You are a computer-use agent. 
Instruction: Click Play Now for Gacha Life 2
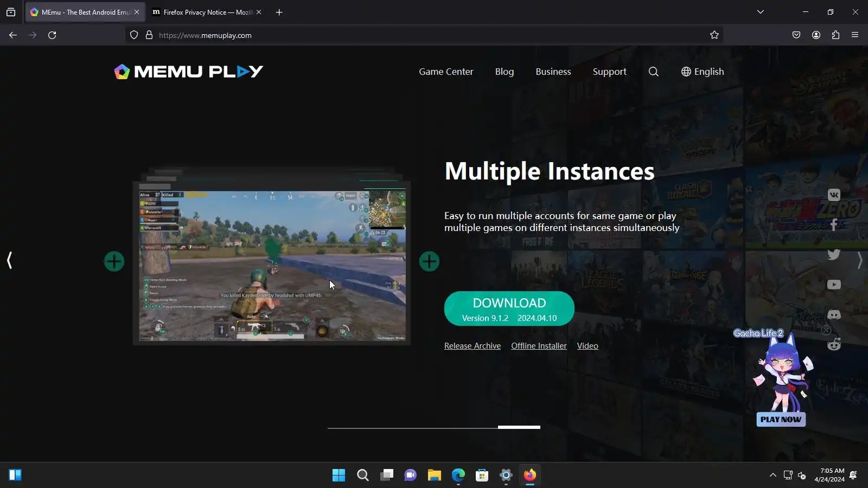pos(781,419)
